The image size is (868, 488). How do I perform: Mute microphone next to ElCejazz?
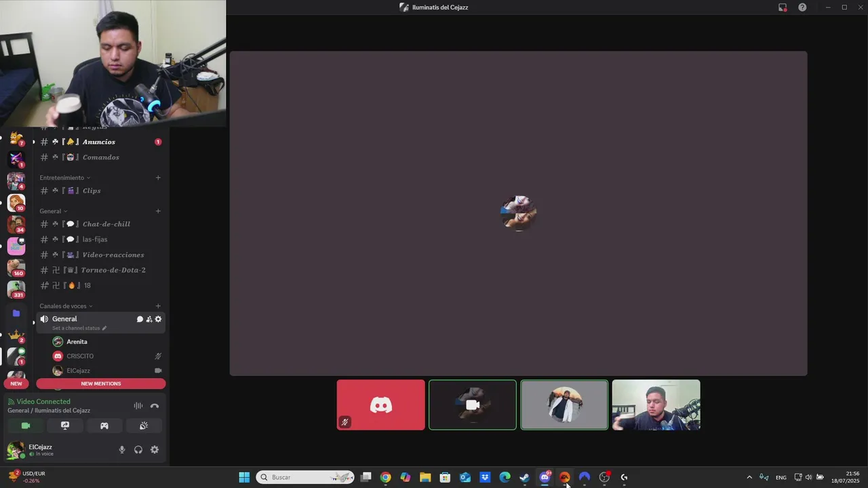click(x=122, y=449)
